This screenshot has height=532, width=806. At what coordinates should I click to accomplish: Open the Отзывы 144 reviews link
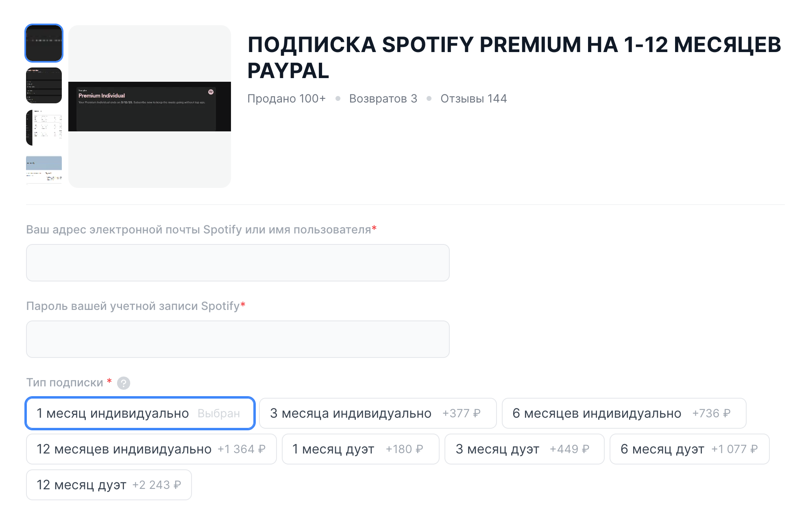[473, 98]
